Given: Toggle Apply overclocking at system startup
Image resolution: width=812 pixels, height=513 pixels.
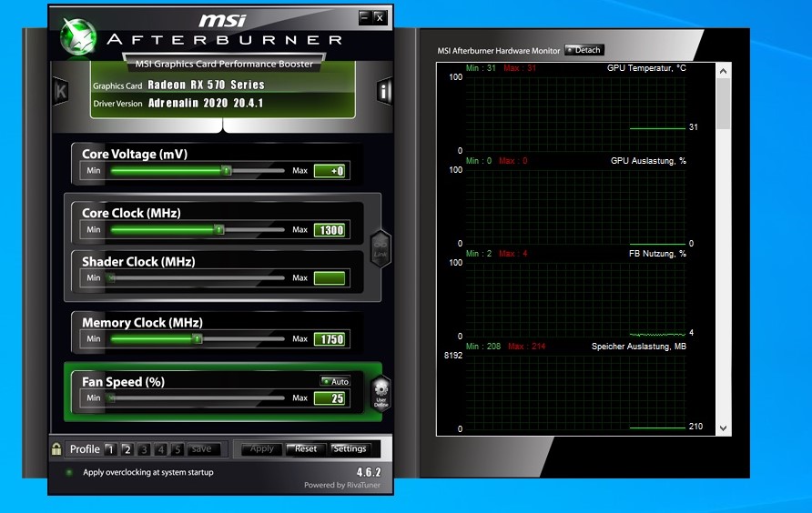Looking at the screenshot, I should tap(69, 472).
